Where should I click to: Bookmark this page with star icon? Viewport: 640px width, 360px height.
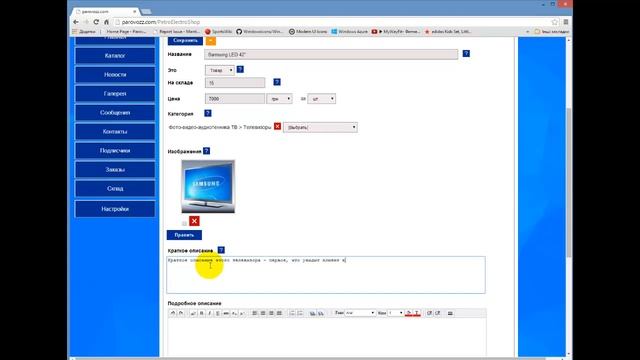(555, 22)
